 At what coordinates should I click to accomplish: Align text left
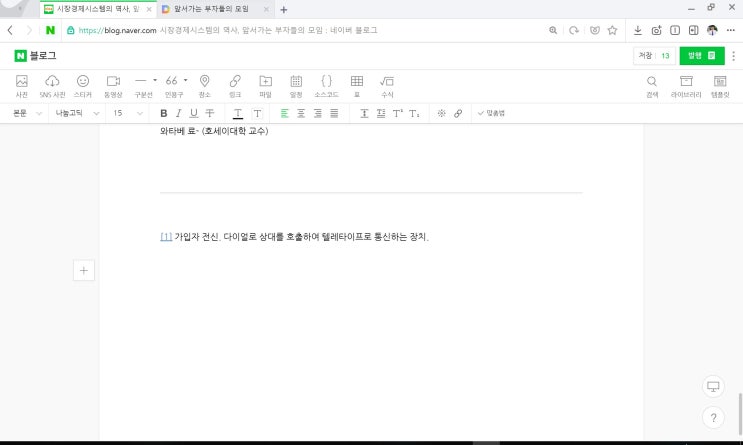(284, 113)
